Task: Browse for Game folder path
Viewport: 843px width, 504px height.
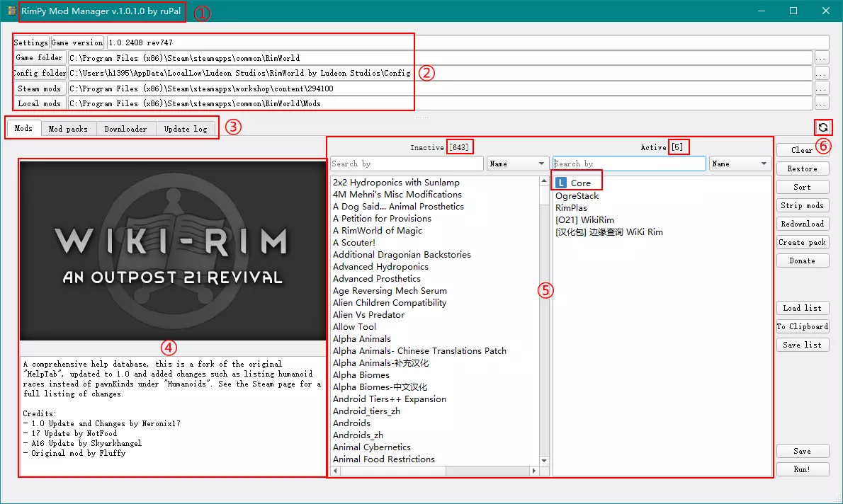Action: pos(822,58)
